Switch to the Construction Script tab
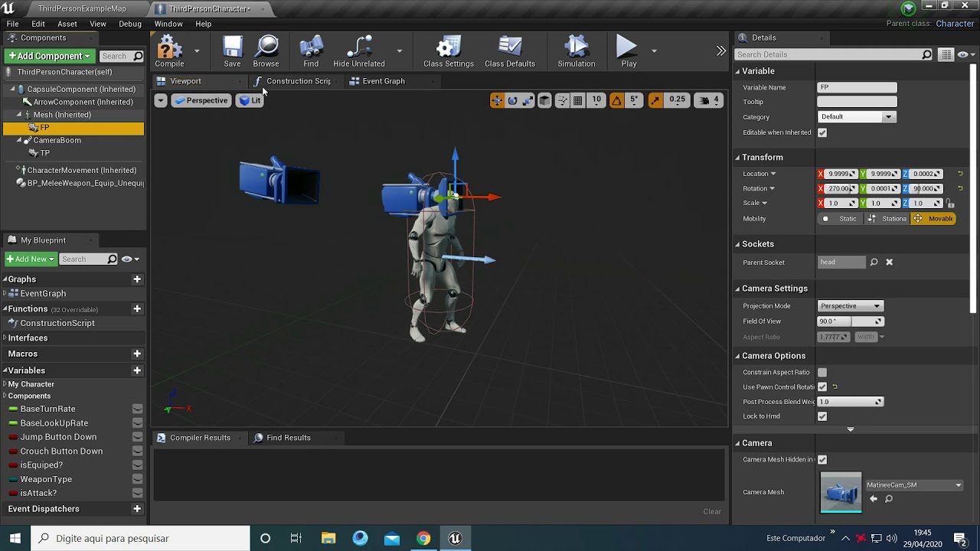 pyautogui.click(x=299, y=81)
